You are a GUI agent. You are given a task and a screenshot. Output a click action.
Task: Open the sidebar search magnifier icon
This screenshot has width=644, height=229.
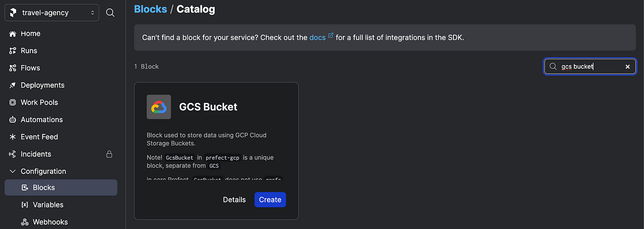110,13
